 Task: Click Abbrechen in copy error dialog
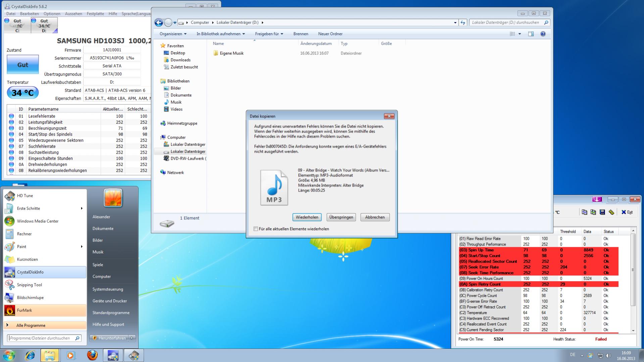(375, 217)
